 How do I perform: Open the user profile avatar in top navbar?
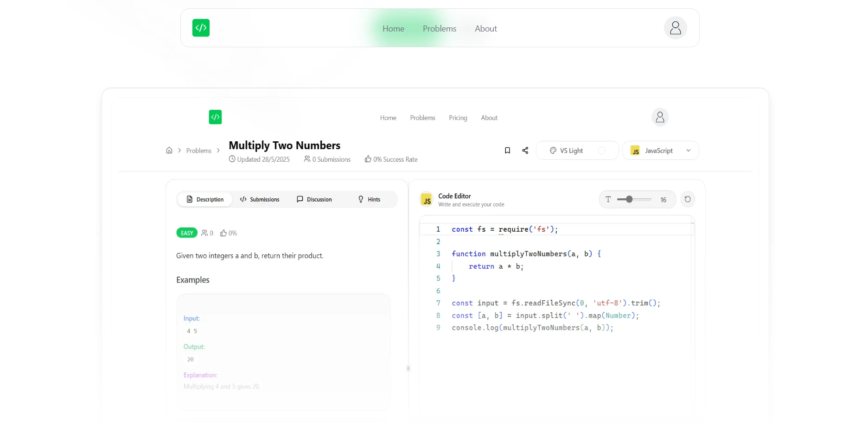[x=675, y=28]
